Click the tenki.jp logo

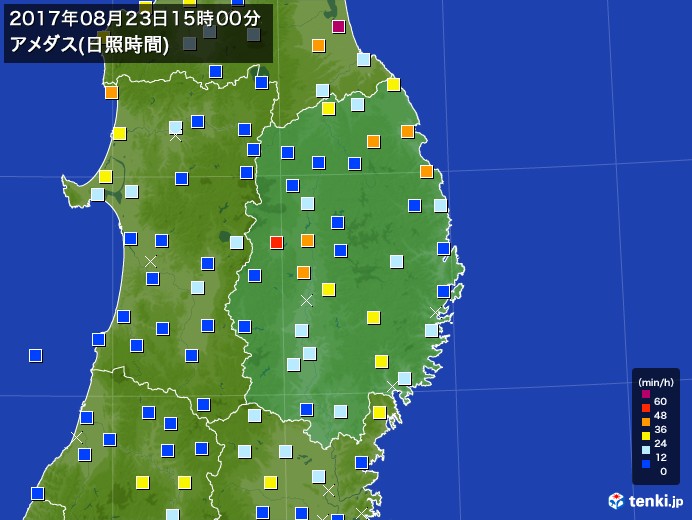pos(645,501)
